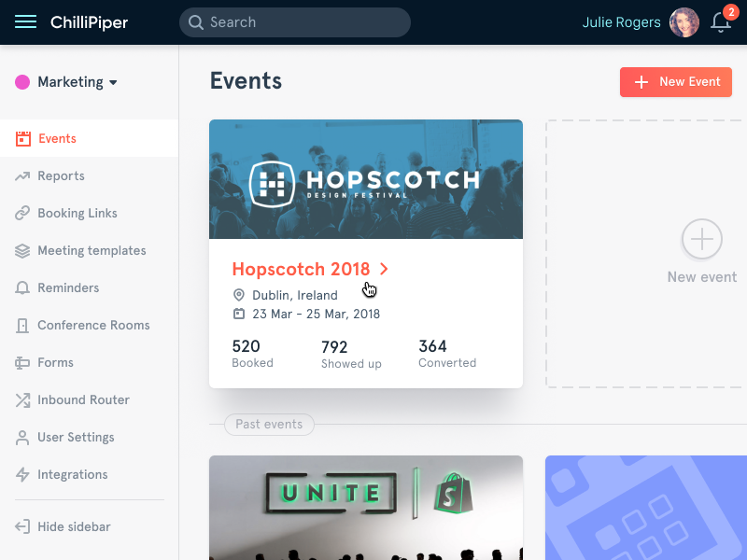Click Julie Rogers avatar photo
This screenshot has width=747, height=560.
tap(684, 22)
